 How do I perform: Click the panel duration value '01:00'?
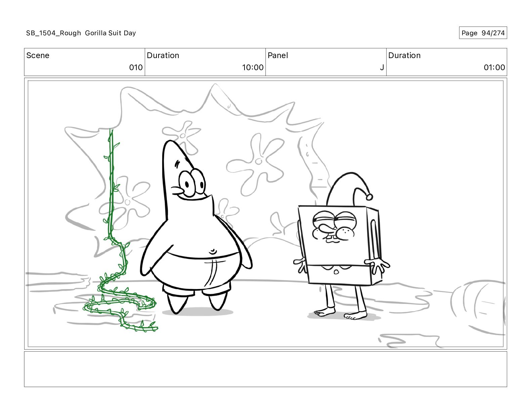(494, 67)
